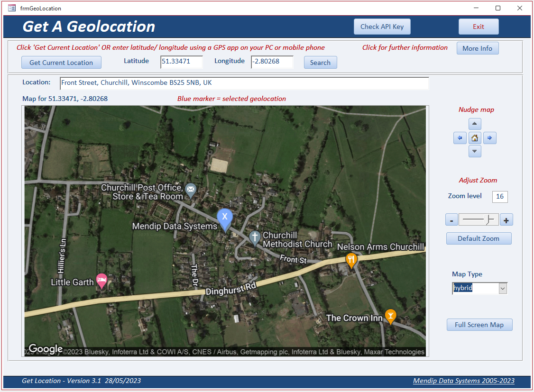The image size is (534, 392).
Task: Click the Front St road label
Action: coord(293,259)
